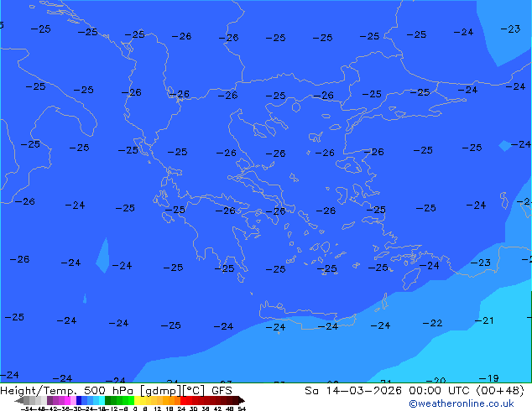
Task: Click the '500 hPa' level label
Action: tap(108, 391)
